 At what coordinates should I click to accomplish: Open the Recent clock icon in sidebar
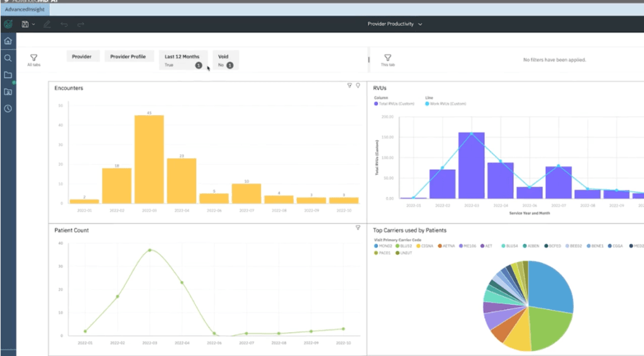(8, 108)
